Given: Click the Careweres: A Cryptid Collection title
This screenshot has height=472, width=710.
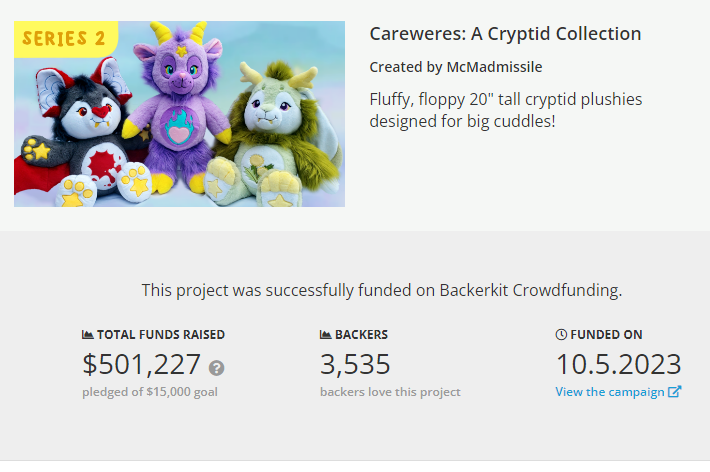Looking at the screenshot, I should [505, 34].
